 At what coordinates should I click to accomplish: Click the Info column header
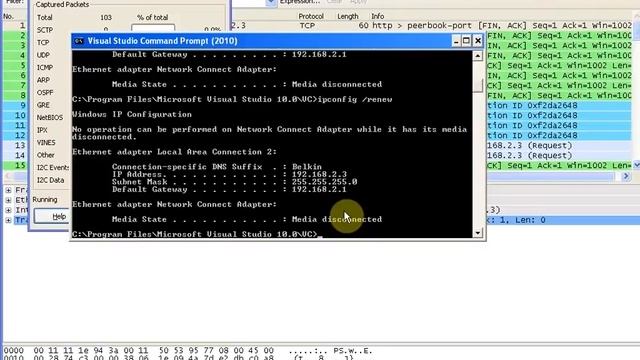[378, 16]
